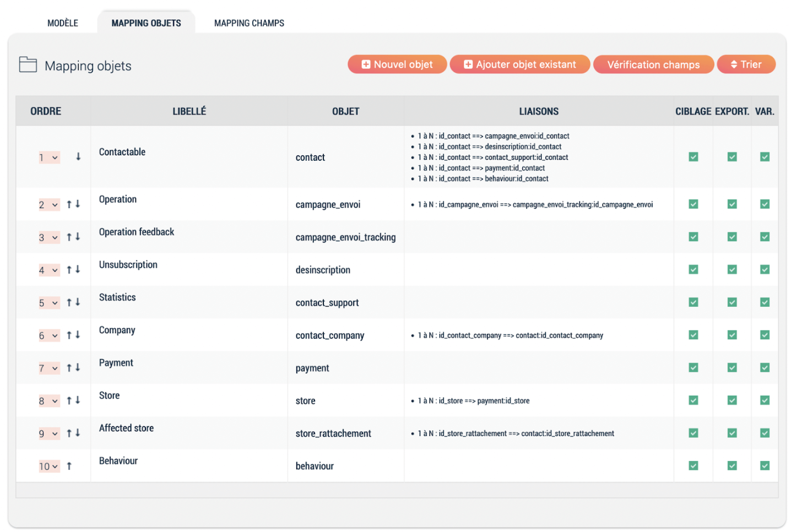Toggle Var checkbox for behaviour

coord(765,466)
